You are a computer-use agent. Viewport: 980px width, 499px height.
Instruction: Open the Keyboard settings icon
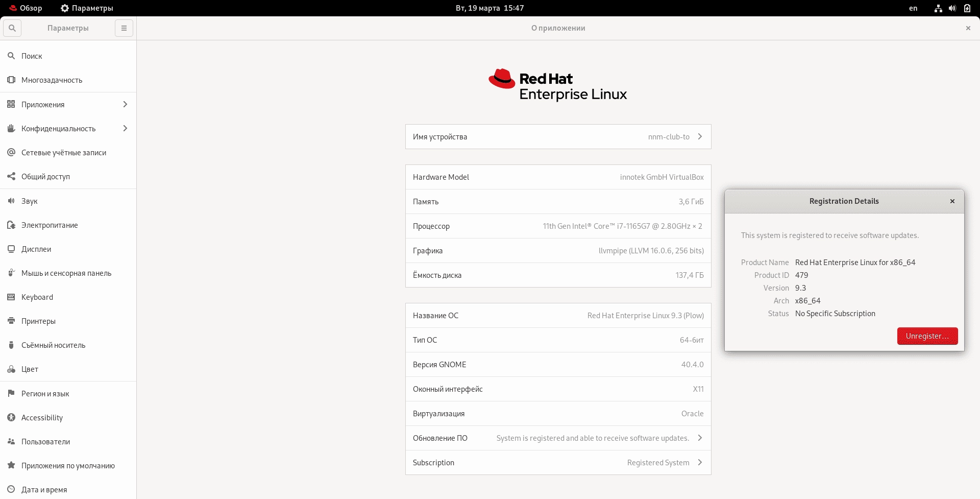[11, 297]
